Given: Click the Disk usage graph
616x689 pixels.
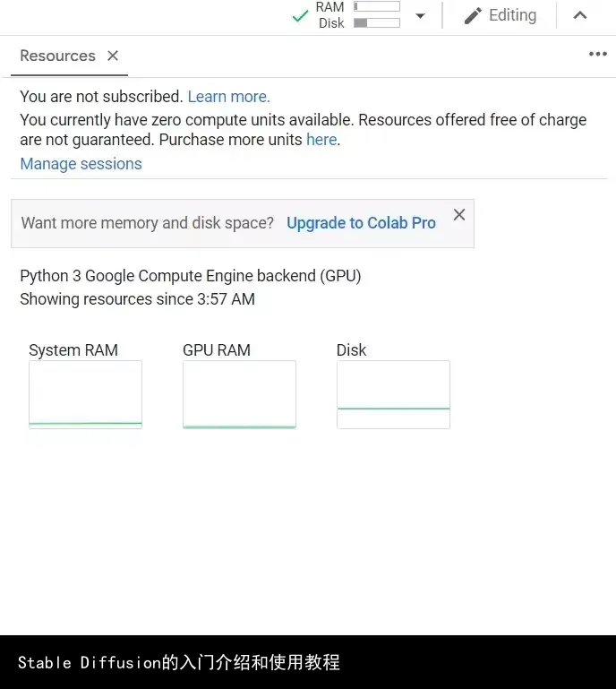Looking at the screenshot, I should coord(393,394).
